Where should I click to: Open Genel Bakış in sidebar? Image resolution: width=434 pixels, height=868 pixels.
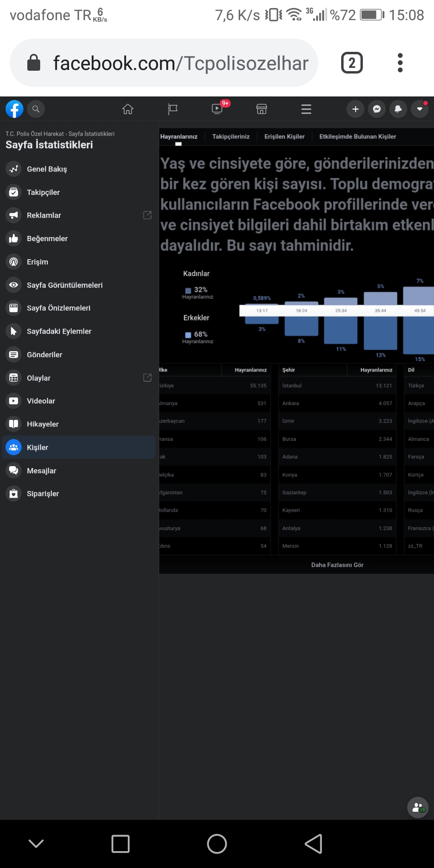[79, 169]
